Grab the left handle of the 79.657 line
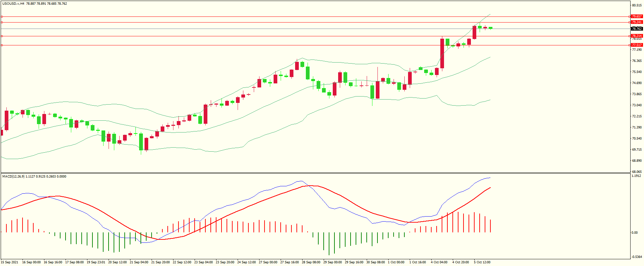Image resolution: width=644 pixels, height=266 pixels. pyautogui.click(x=2, y=16)
